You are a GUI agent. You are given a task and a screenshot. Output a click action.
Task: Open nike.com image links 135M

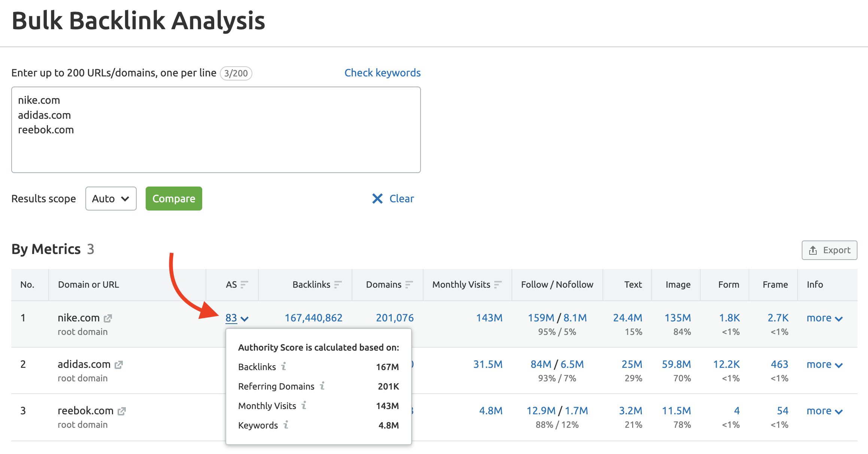pos(678,318)
